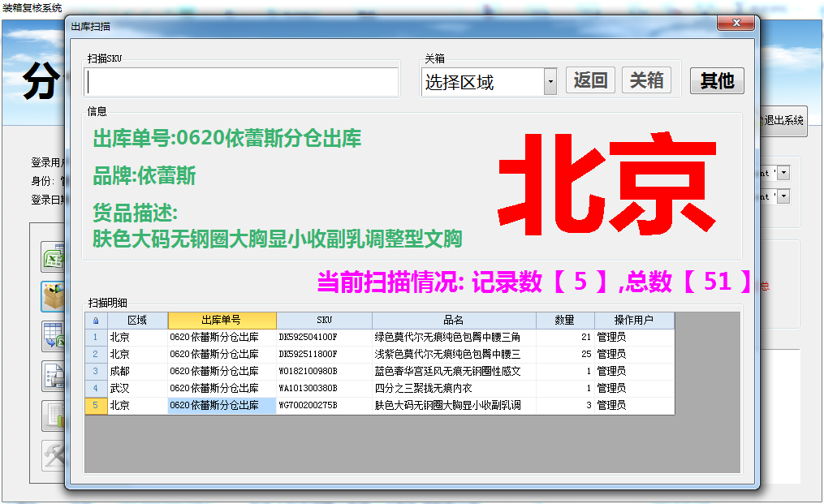Expand the upper dropdown behind the dialog

783,172
